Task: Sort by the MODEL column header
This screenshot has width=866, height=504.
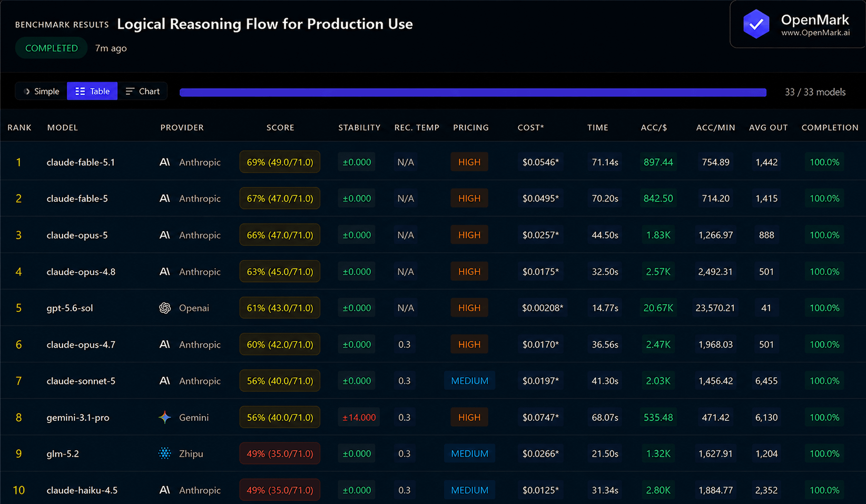Action: 63,127
